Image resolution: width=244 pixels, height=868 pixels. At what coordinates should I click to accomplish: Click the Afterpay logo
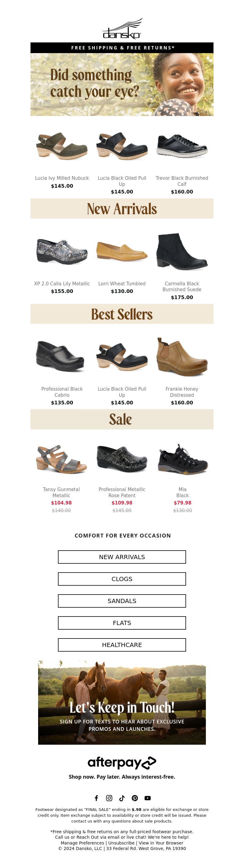coord(122,763)
